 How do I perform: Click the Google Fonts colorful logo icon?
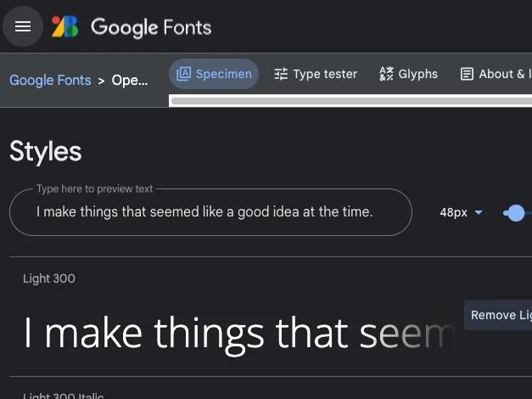pyautogui.click(x=64, y=26)
